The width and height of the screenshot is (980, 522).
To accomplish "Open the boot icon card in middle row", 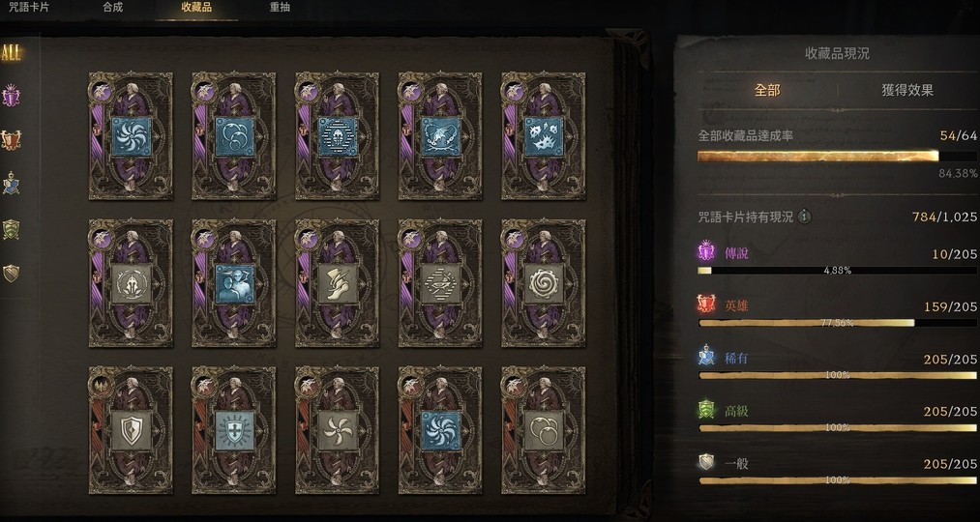I will (x=337, y=283).
